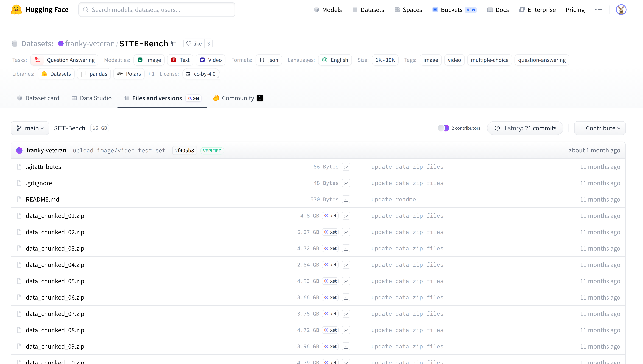The image size is (643, 364).
Task: Open the user profile avatar menu
Action: click(621, 10)
